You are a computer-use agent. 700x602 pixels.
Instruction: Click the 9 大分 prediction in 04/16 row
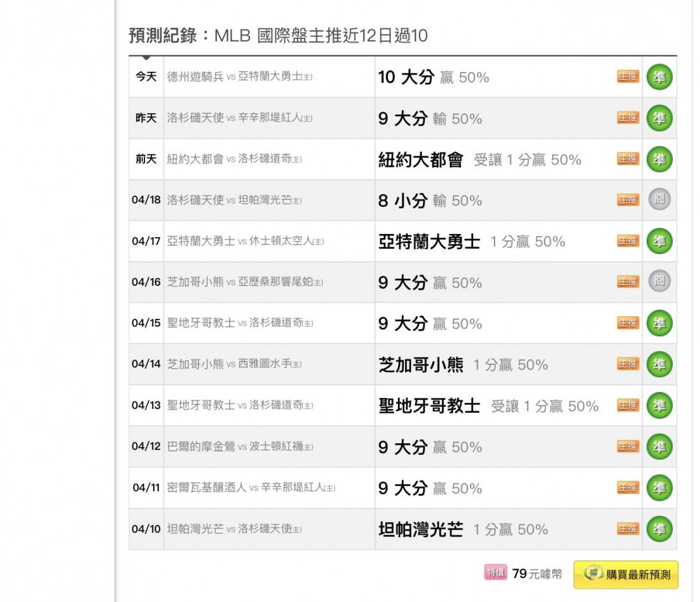click(x=430, y=283)
